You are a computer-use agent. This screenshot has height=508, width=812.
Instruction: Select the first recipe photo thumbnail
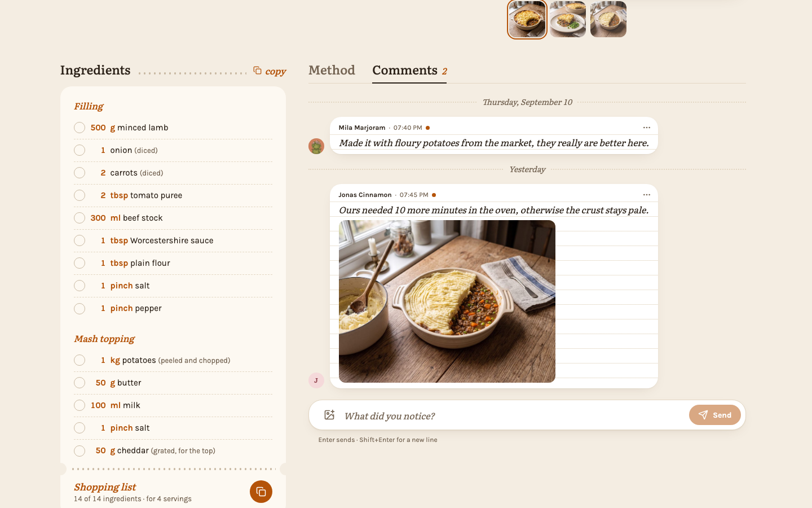point(527,19)
